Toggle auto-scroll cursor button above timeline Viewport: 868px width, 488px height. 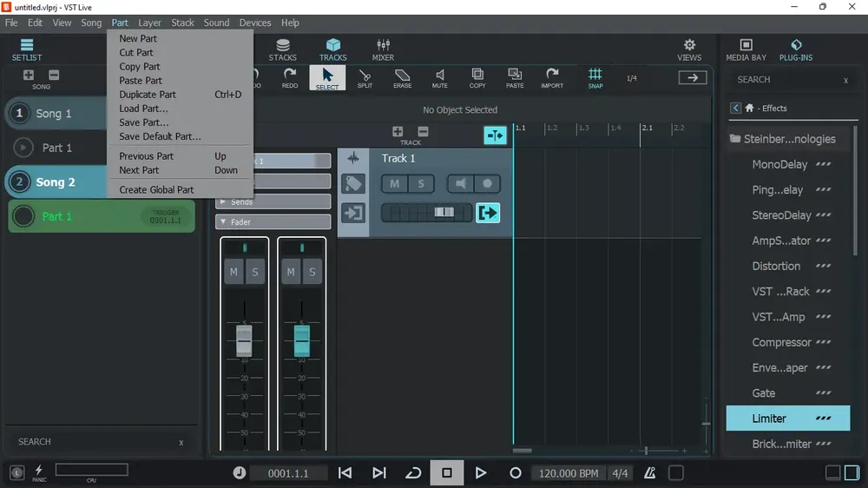pyautogui.click(x=495, y=135)
